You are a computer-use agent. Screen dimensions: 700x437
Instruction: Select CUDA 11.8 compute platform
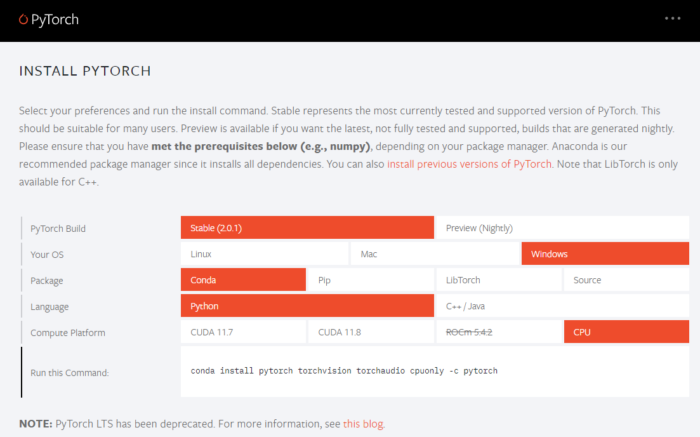pos(370,332)
